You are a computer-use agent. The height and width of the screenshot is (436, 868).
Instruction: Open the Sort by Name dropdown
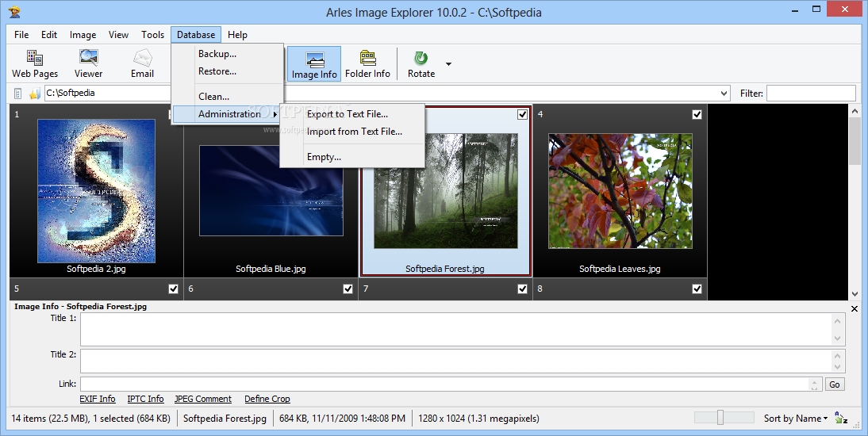(x=796, y=419)
